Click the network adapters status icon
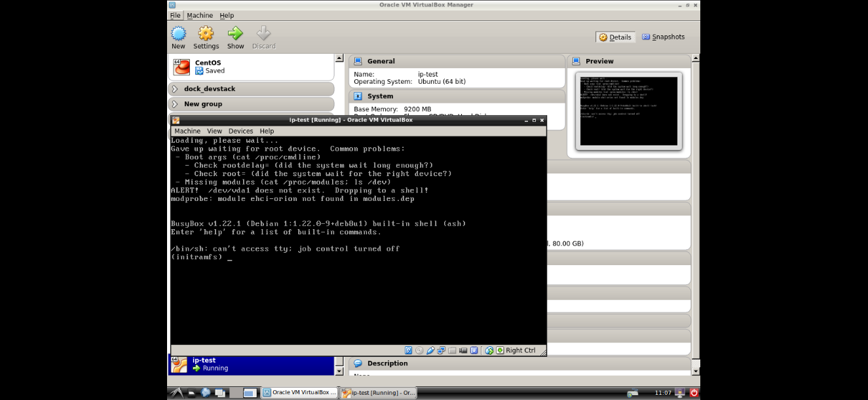The width and height of the screenshot is (868, 400). (x=442, y=350)
